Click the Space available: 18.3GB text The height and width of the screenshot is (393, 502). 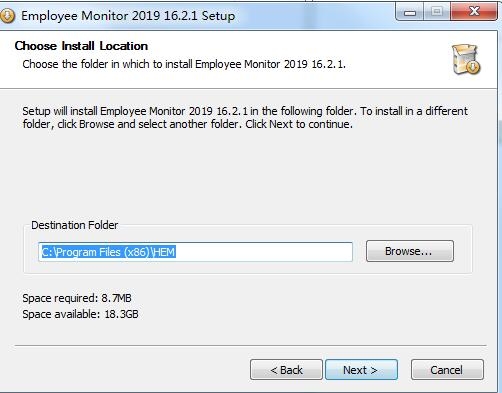click(80, 314)
